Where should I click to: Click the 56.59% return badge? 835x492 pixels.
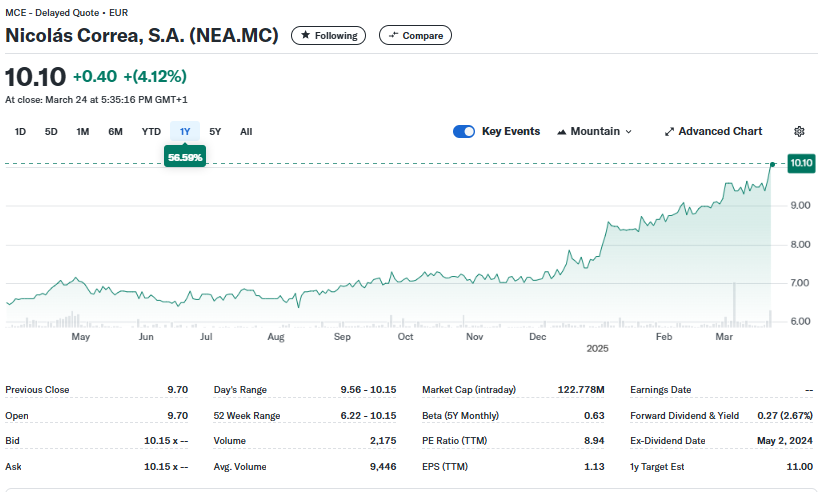[x=185, y=157]
